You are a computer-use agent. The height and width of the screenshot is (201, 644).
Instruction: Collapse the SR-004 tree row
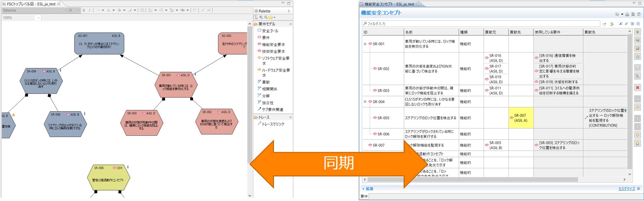click(x=365, y=102)
